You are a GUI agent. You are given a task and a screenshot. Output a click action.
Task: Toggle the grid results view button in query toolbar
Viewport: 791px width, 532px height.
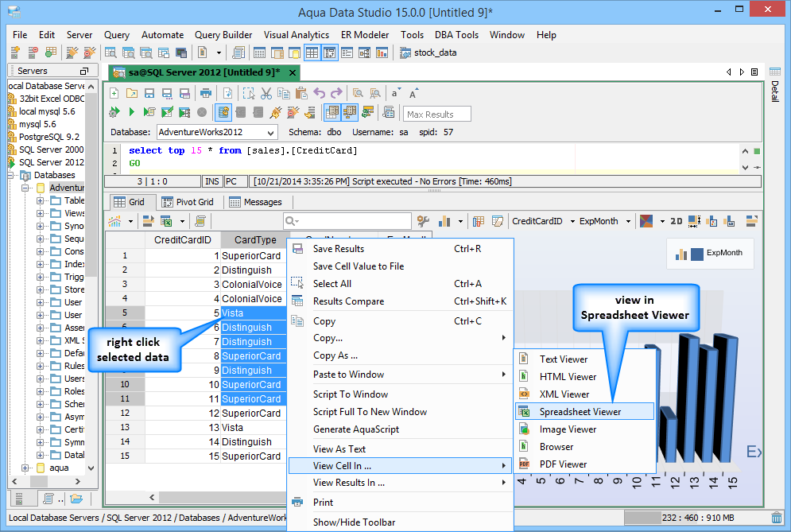click(332, 112)
